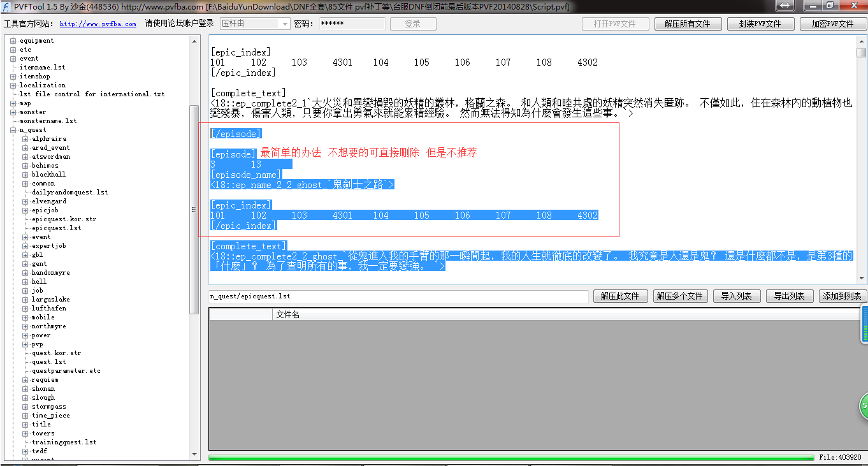The width and height of the screenshot is (868, 466).
Task: Click the green circular badge at right edge
Action: pyautogui.click(x=863, y=406)
